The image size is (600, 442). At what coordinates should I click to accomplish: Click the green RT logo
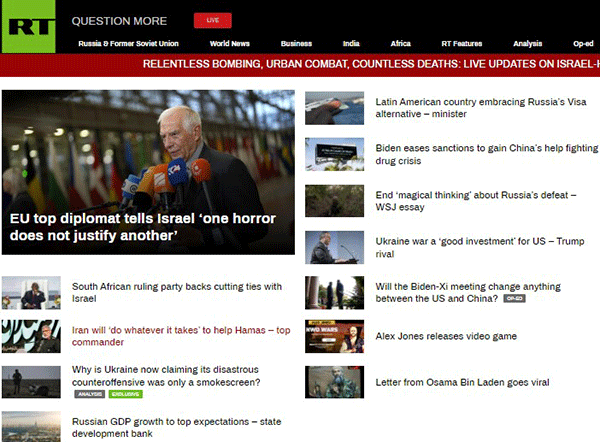29,26
